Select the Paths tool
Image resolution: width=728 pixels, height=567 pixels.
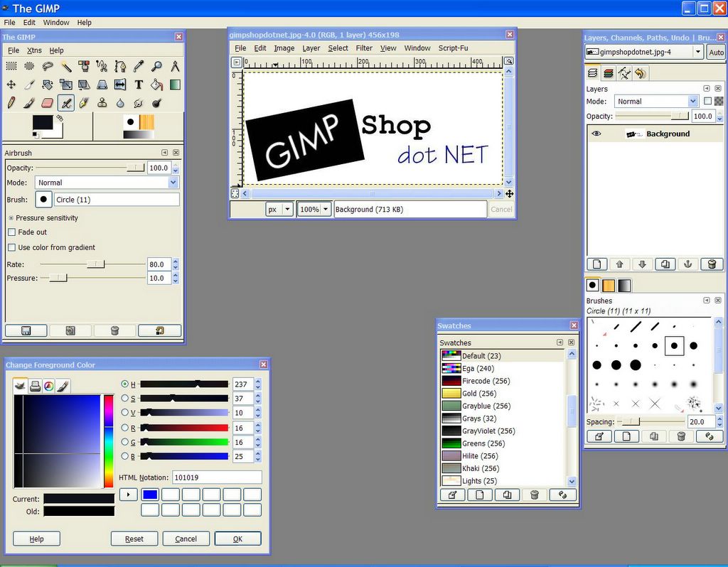(x=120, y=66)
